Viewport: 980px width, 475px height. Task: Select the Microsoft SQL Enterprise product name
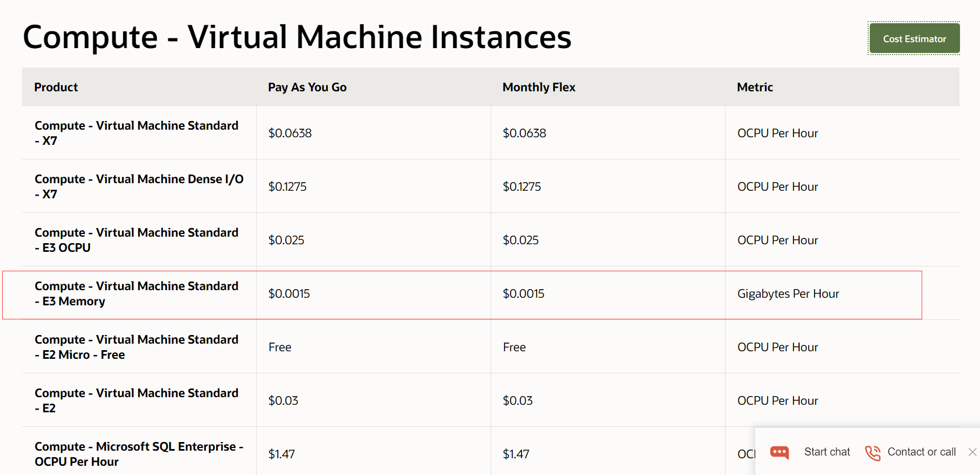(x=139, y=454)
